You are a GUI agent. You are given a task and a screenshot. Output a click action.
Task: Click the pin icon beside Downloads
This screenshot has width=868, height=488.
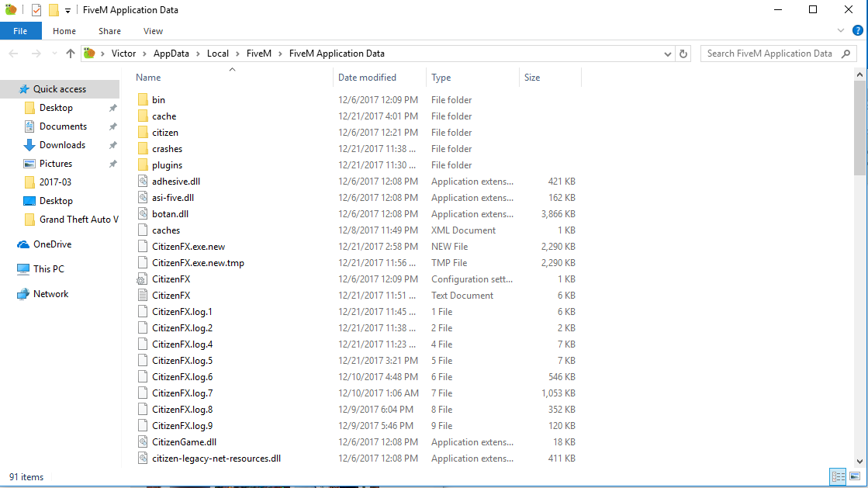(113, 145)
